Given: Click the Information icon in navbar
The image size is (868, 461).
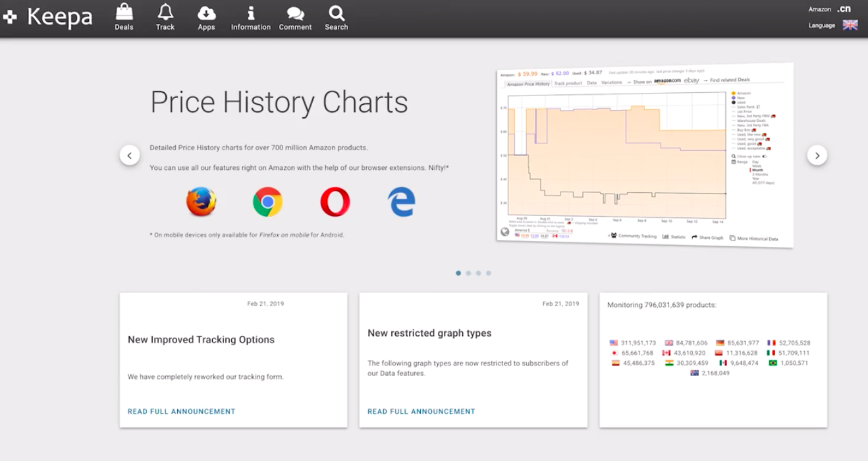Looking at the screenshot, I should [250, 13].
